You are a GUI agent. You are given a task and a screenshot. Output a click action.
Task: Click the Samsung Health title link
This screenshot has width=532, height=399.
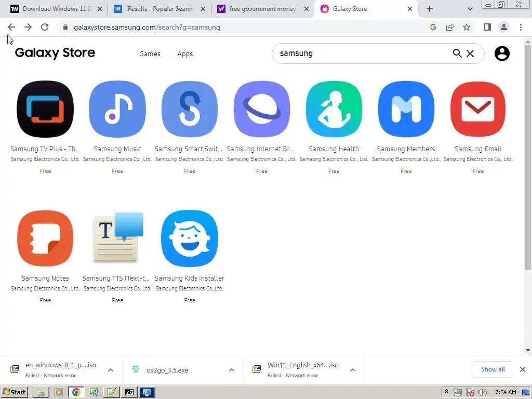pyautogui.click(x=334, y=149)
